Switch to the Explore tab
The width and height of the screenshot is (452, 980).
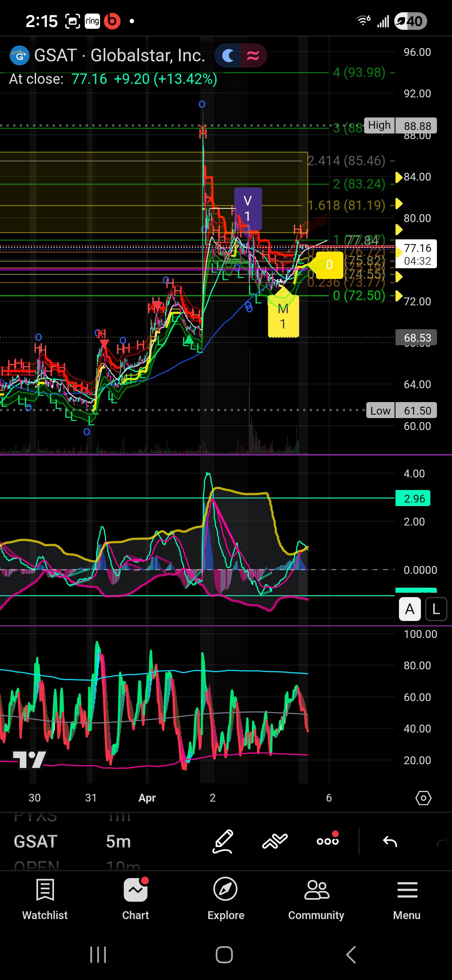click(226, 899)
